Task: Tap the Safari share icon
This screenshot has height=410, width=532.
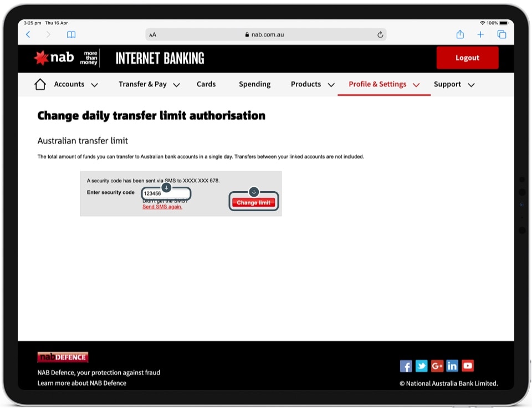Action: (460, 34)
